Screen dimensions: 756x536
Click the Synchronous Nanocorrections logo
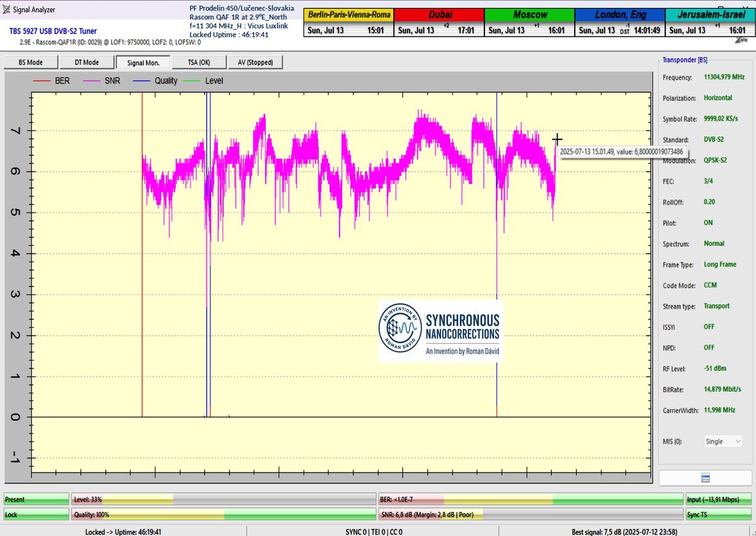pyautogui.click(x=440, y=330)
